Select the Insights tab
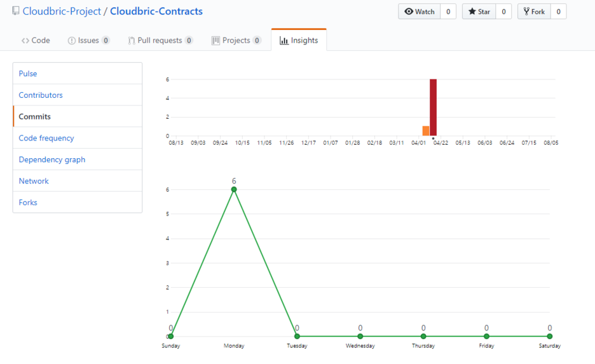Viewport: 595px width, 364px height. (x=299, y=40)
